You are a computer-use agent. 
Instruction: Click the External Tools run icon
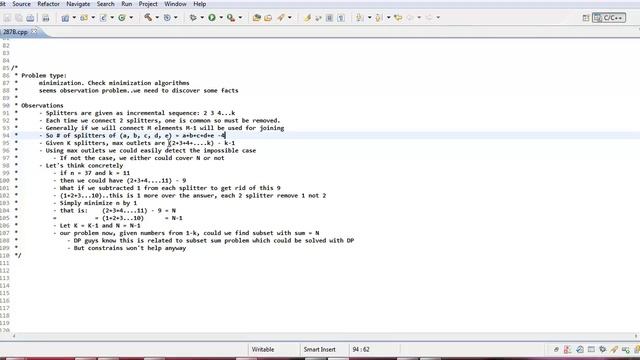[231, 18]
